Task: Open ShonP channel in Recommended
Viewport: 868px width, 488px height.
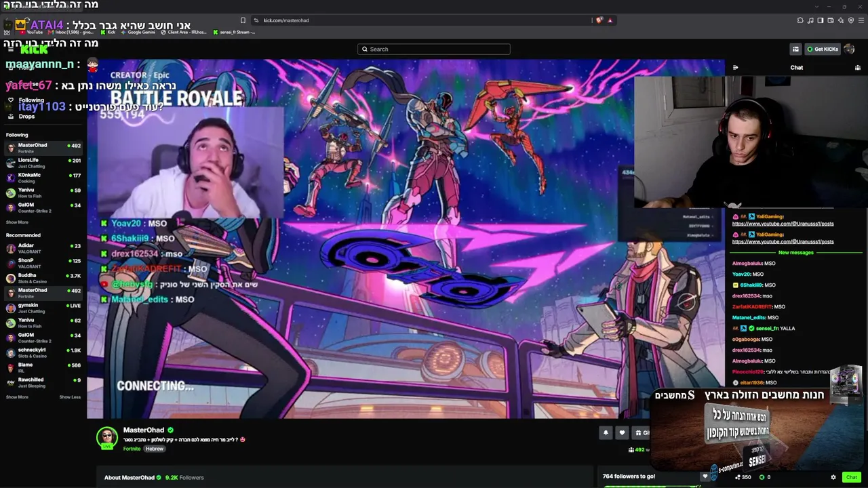Action: [43, 263]
